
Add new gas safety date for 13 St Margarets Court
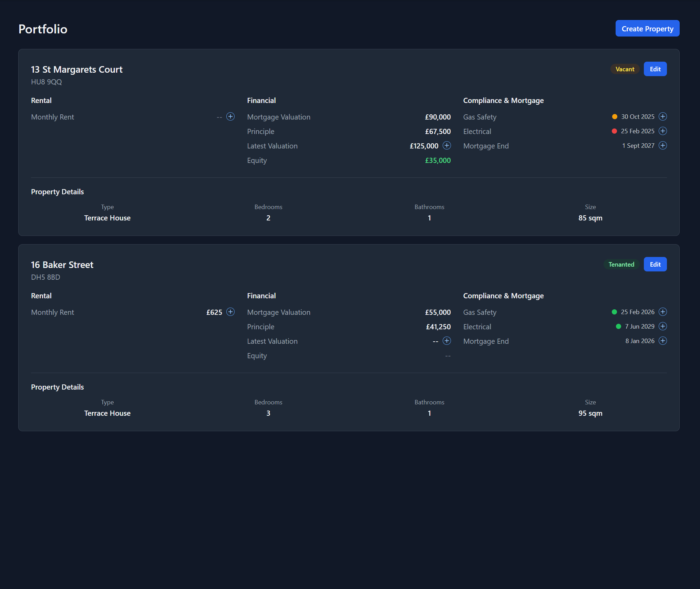coord(663,116)
